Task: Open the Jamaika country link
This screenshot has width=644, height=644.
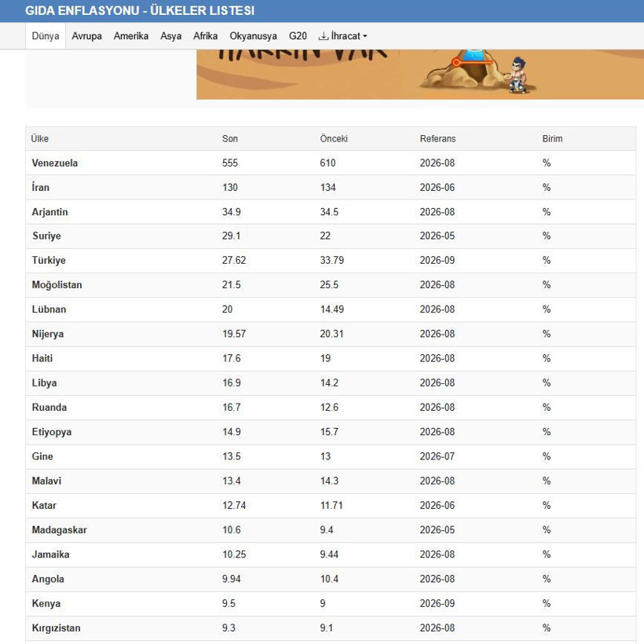Action: 50,554
